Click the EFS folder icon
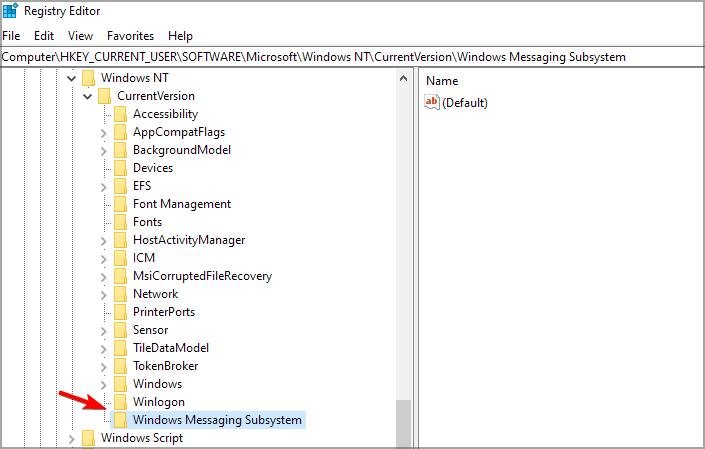Image resolution: width=705 pixels, height=449 pixels. 120,186
